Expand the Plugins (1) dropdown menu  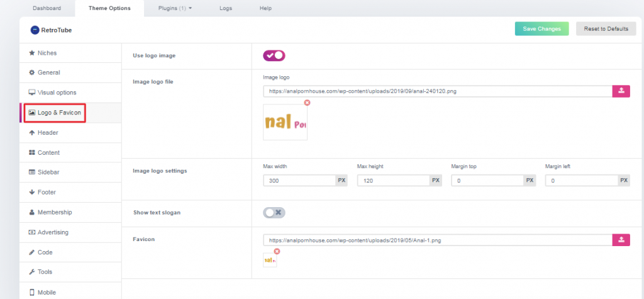[x=174, y=8]
